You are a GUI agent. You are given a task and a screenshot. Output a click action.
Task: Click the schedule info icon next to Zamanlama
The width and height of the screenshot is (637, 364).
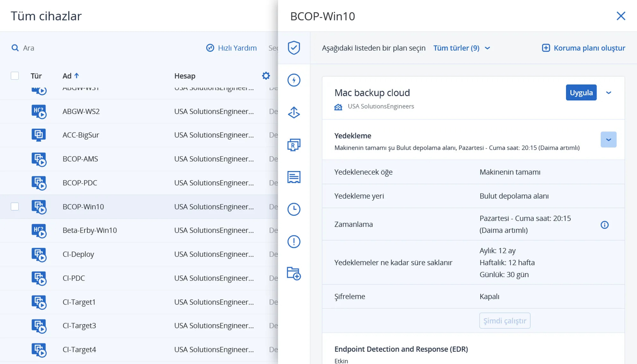(605, 225)
